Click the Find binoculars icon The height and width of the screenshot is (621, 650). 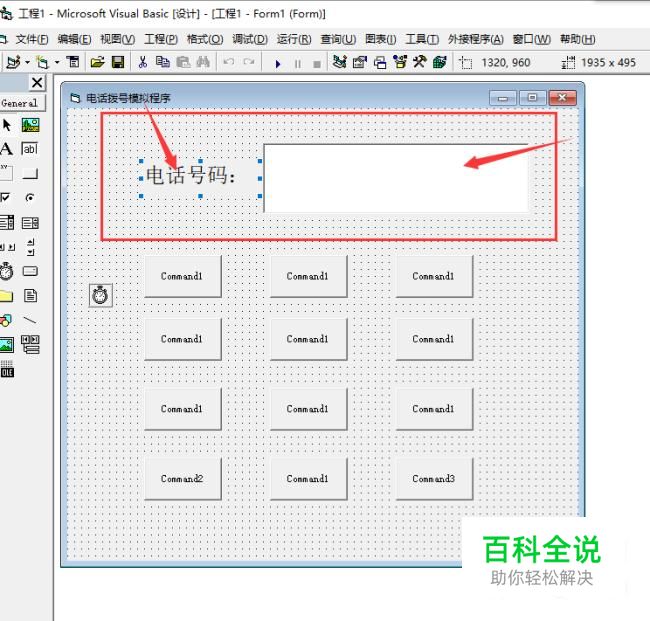[203, 62]
